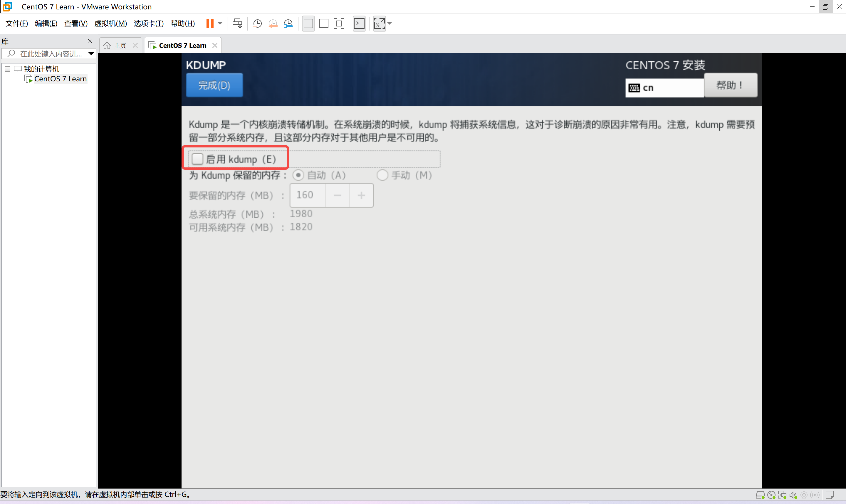The width and height of the screenshot is (846, 504).
Task: Click the CENTOS 7 安装 title text
Action: click(665, 65)
